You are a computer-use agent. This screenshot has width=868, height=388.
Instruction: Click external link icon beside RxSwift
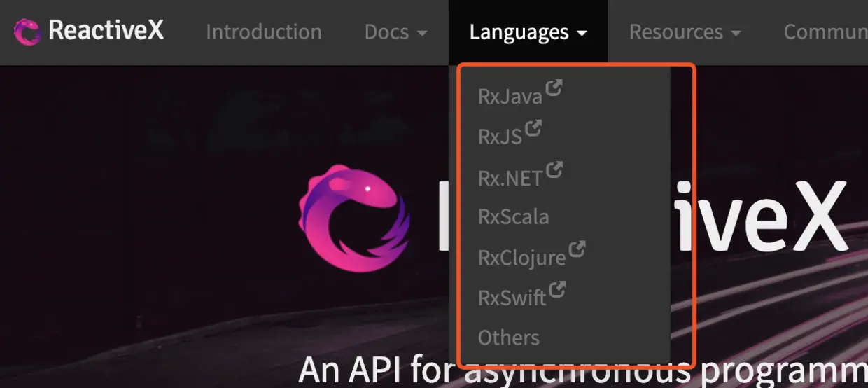pyautogui.click(x=557, y=289)
